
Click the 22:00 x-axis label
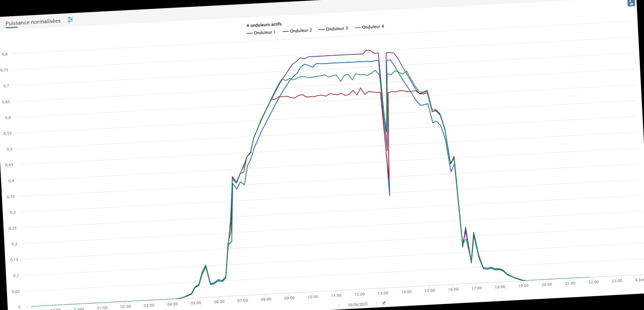pyautogui.click(x=593, y=282)
